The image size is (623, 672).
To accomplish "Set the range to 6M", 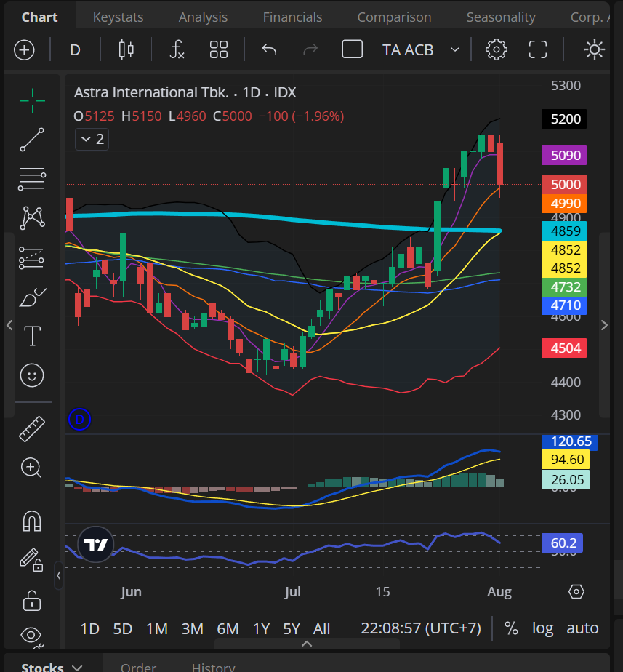I will tap(228, 628).
